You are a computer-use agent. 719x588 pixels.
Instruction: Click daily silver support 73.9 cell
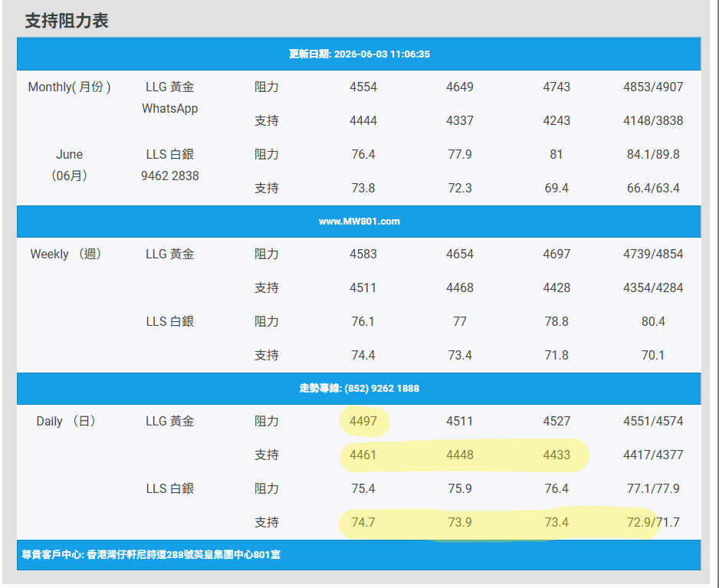click(x=460, y=522)
